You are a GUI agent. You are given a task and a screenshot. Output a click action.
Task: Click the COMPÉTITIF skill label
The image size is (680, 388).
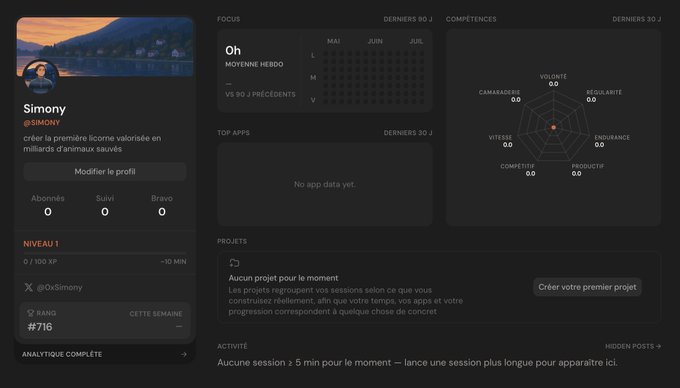click(x=517, y=166)
